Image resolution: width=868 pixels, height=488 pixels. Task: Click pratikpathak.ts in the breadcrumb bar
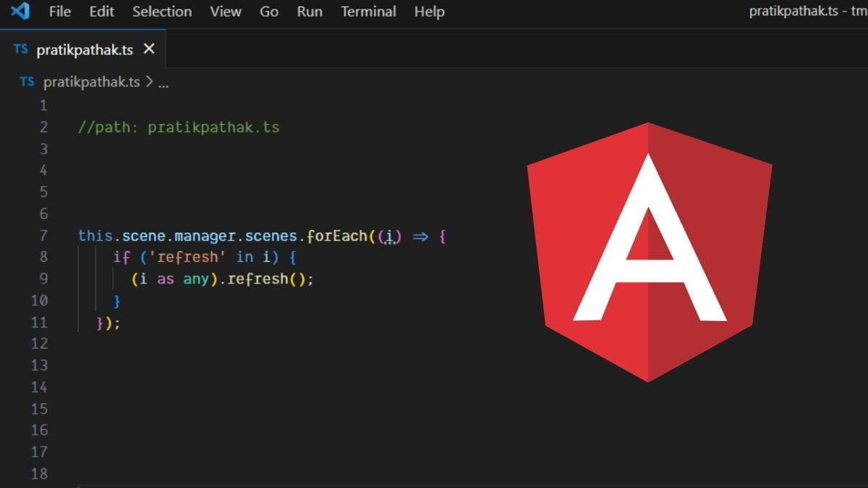[x=91, y=82]
